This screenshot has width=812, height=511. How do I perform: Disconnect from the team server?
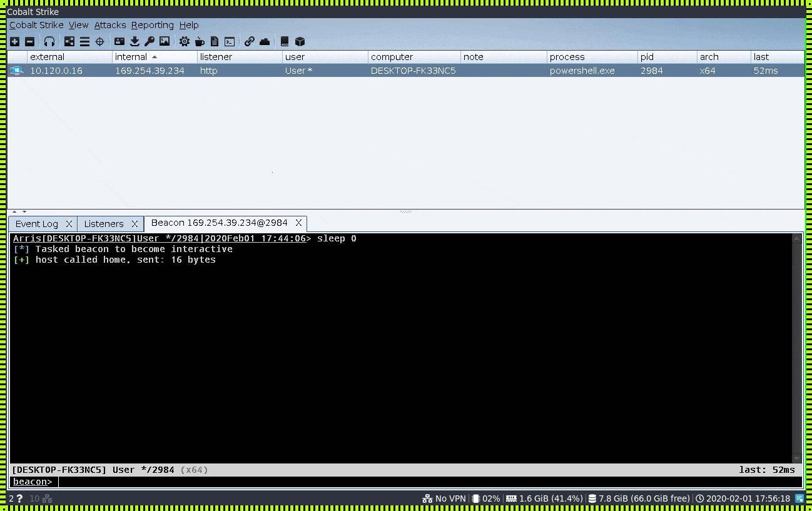tap(29, 41)
